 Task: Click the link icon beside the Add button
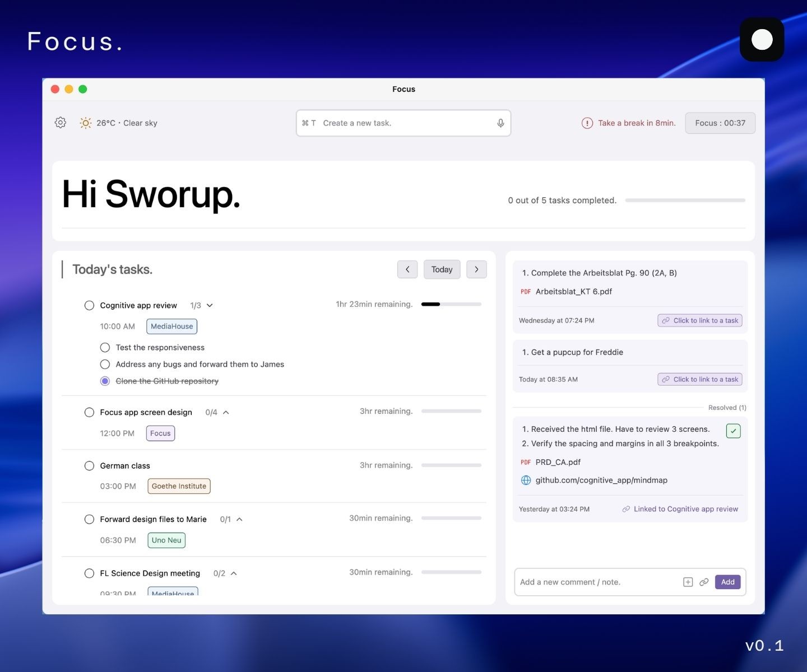coord(704,582)
